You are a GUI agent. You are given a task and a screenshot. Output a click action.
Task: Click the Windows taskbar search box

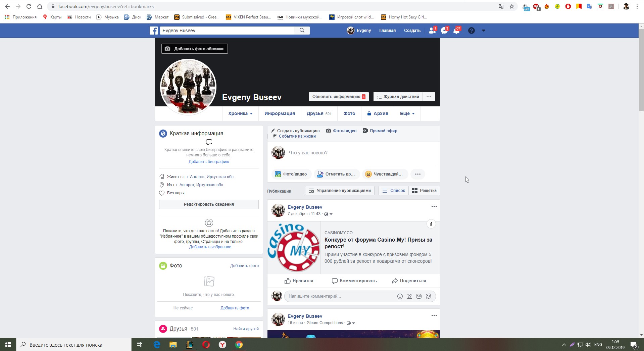pos(74,345)
